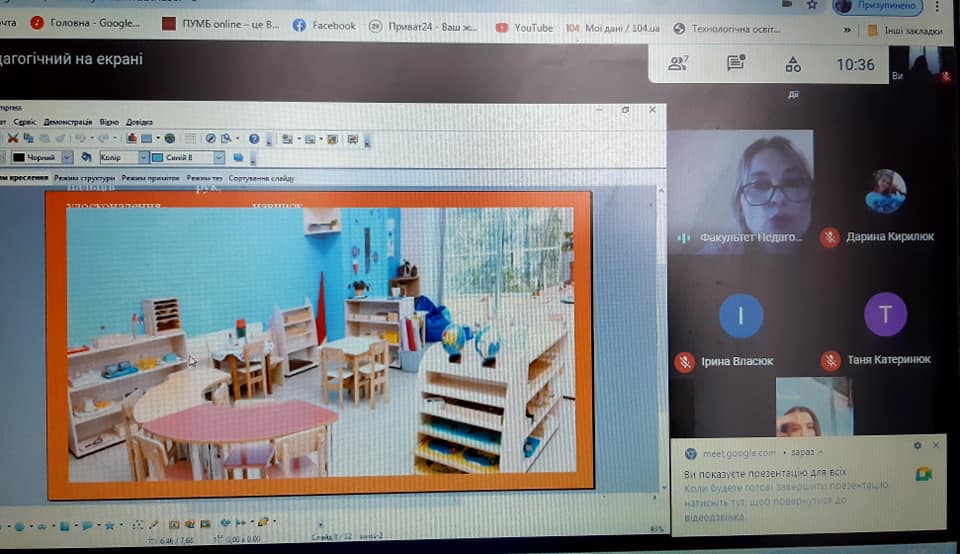Click Факультет Педагогічний video tile
This screenshot has height=554, width=960.
(741, 191)
